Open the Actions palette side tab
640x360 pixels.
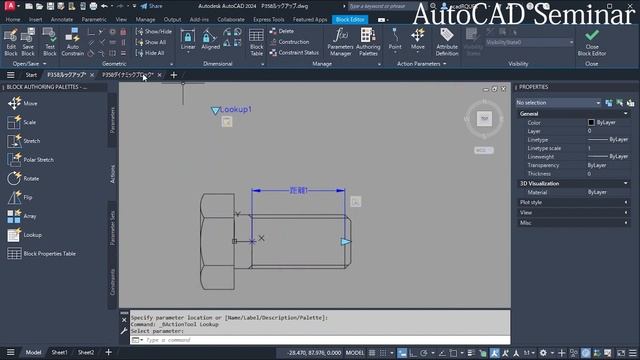[113, 174]
